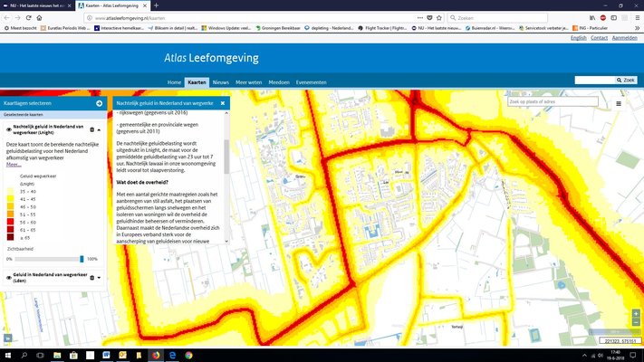Open the Firefox hamburger menu
Screen dimensions: 644x362
(637, 18)
